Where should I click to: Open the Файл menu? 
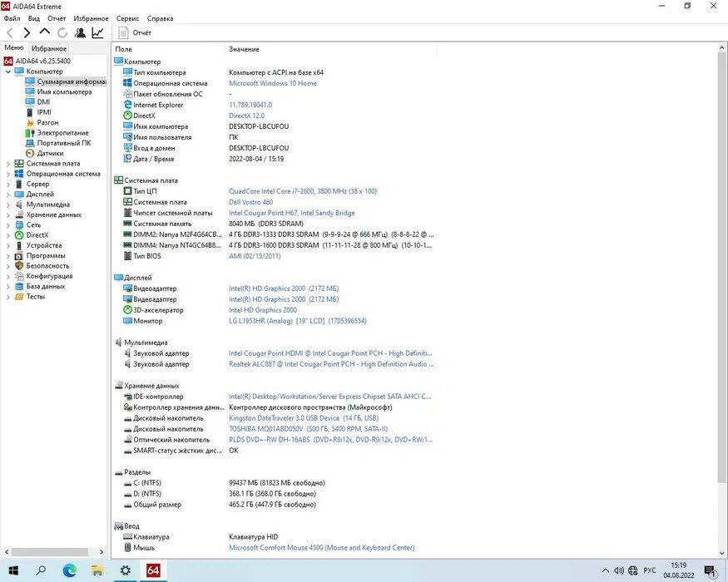point(12,18)
